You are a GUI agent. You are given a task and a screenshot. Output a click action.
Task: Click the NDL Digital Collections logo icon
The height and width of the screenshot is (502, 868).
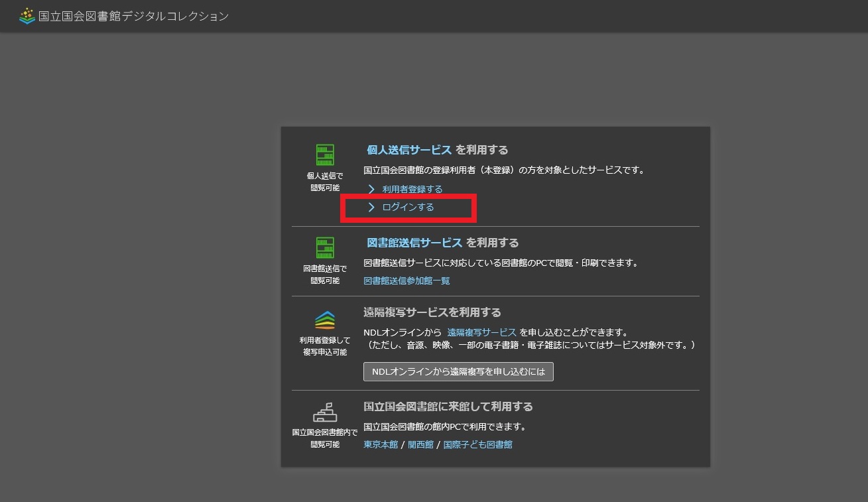pos(27,16)
